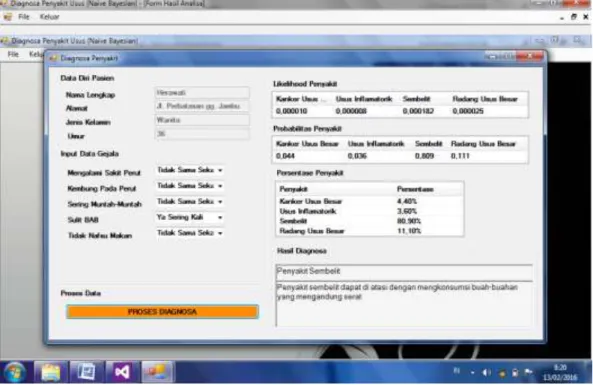This screenshot has width=593, height=385.
Task: Click the application icon beside File menu
Action: tap(8, 17)
